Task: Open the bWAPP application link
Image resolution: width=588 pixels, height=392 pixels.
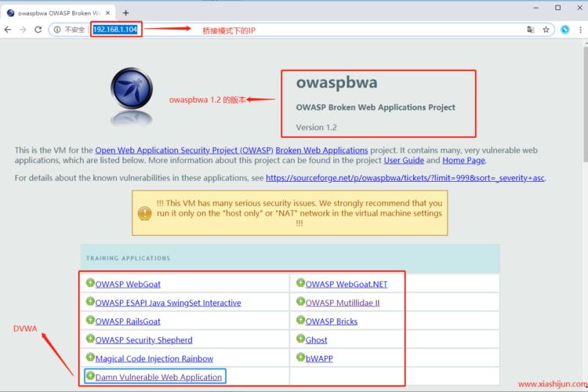Action: point(319,358)
